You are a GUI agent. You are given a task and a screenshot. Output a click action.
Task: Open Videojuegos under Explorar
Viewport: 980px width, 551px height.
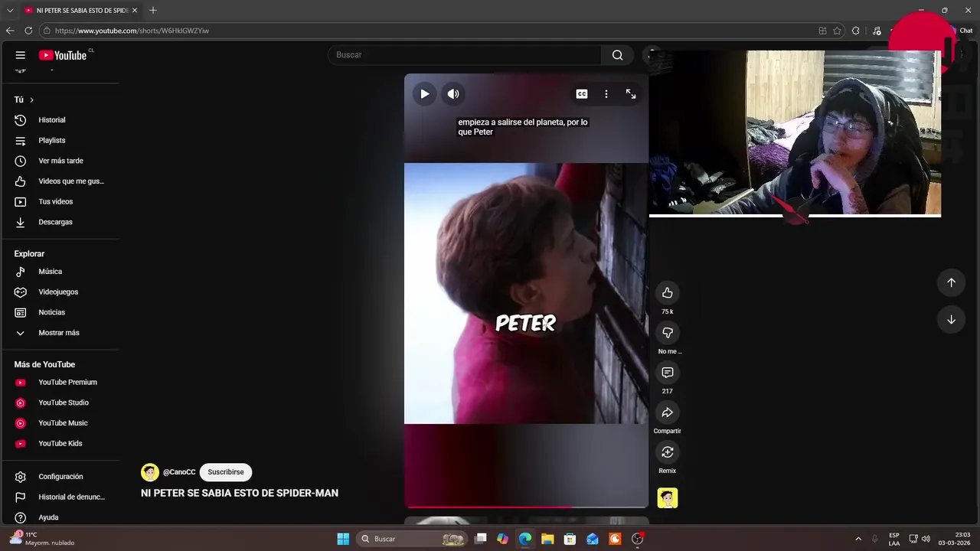pyautogui.click(x=61, y=292)
